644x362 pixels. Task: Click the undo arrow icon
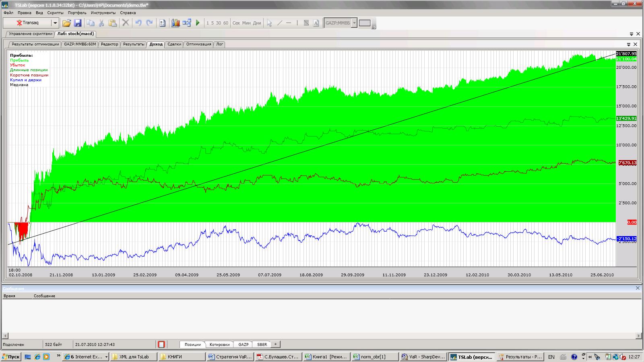[x=138, y=23]
